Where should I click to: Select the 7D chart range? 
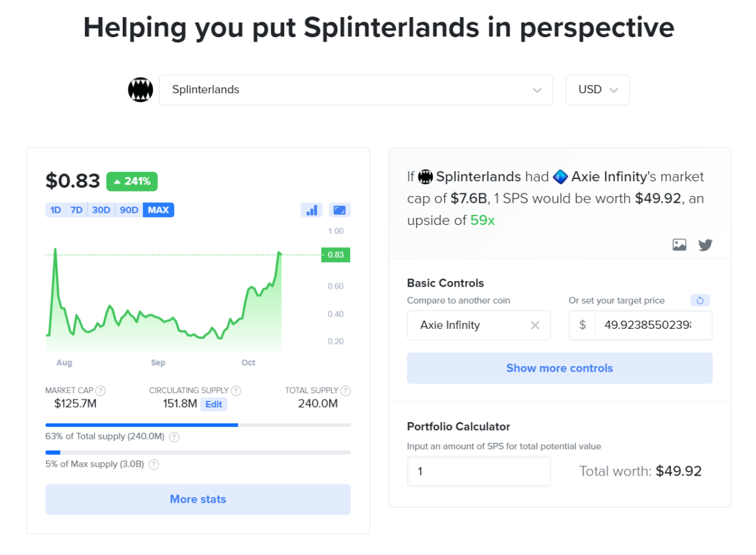(x=77, y=210)
